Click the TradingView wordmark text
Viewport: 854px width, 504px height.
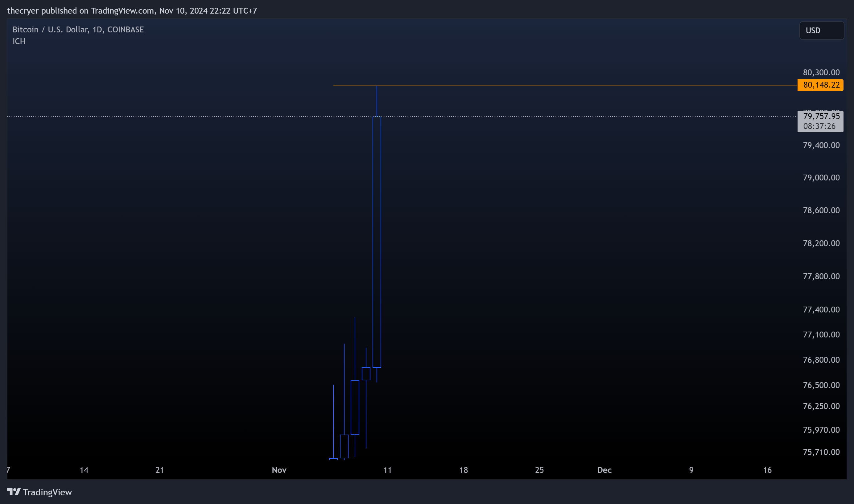coord(47,492)
